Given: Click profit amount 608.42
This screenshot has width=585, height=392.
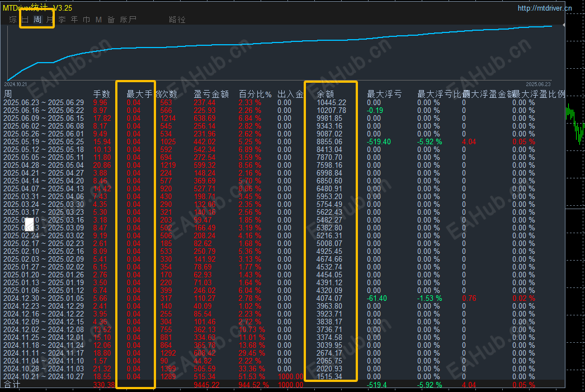Looking at the screenshot, I should click(205, 353).
